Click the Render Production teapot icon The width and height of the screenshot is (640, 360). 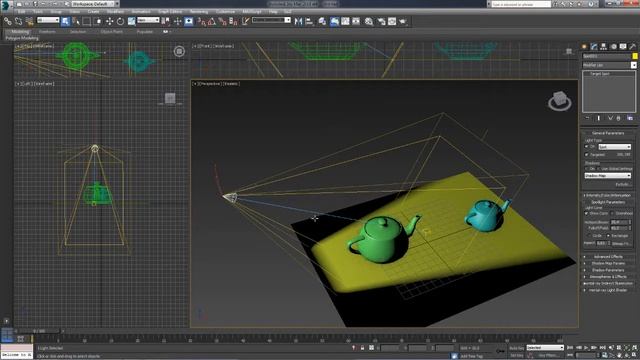pos(403,21)
